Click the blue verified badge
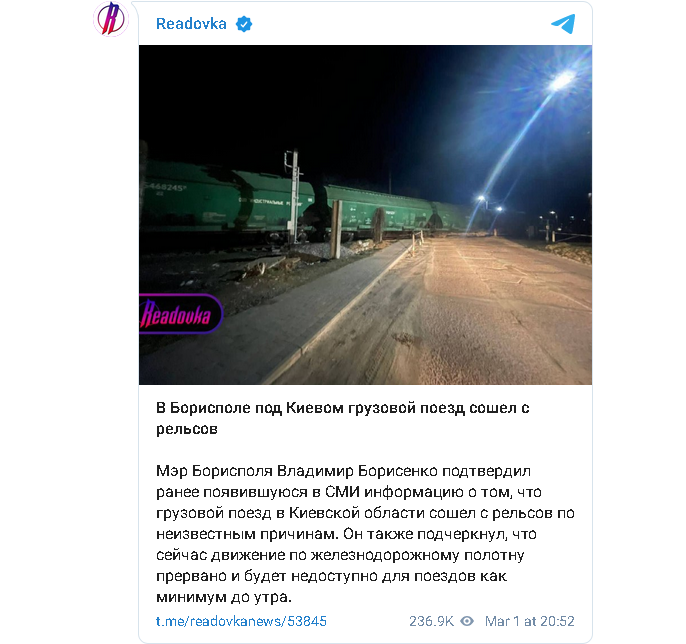 pos(244,24)
